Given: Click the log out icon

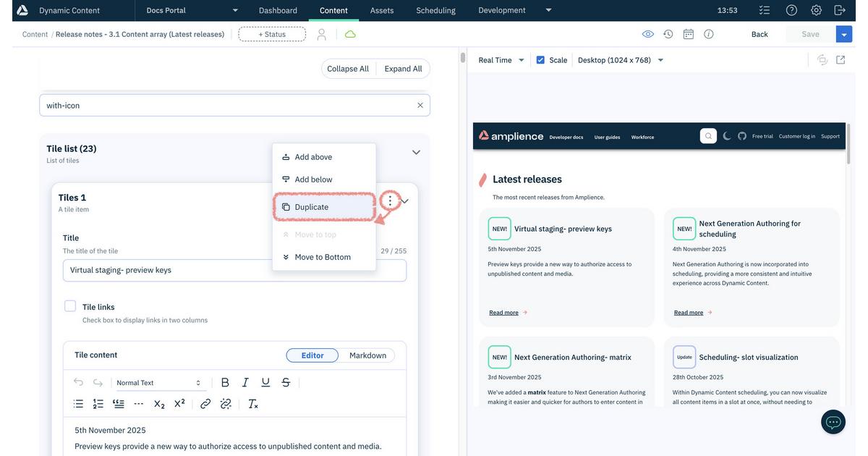Looking at the screenshot, I should (840, 10).
